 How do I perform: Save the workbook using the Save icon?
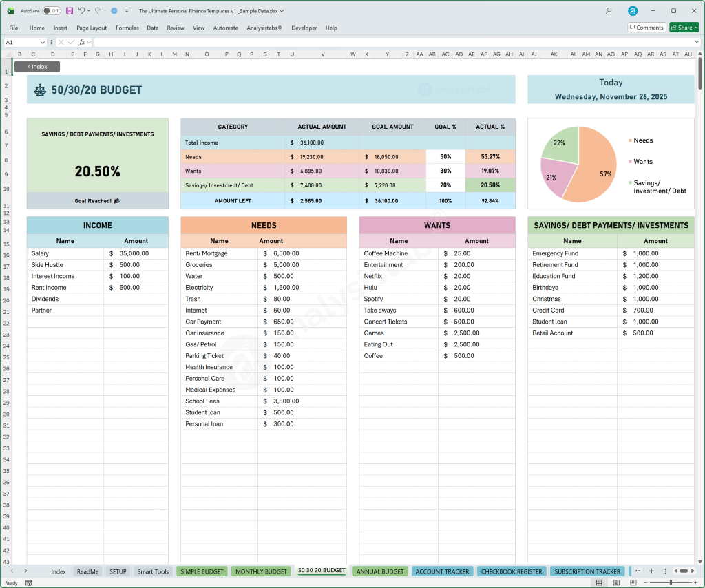click(x=68, y=10)
